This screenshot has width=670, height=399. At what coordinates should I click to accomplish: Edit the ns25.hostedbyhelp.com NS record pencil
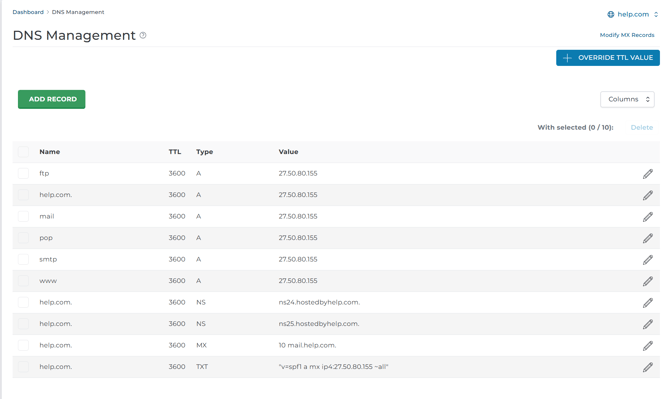(x=647, y=324)
